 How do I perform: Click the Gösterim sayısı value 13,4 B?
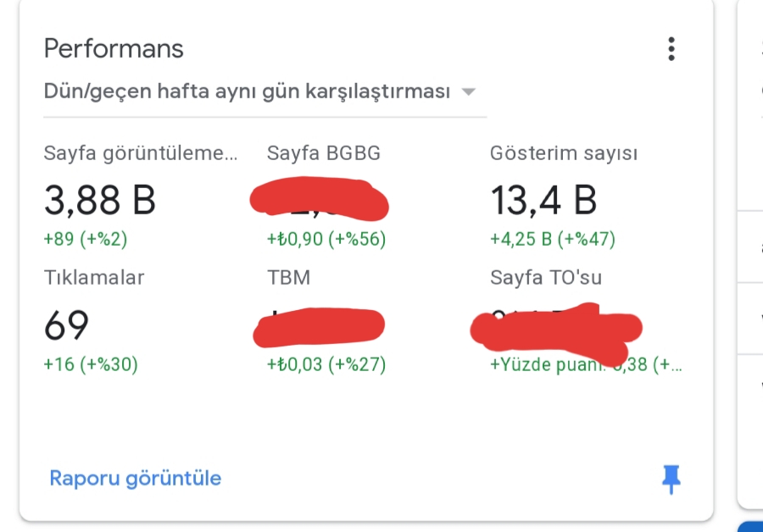pos(543,200)
